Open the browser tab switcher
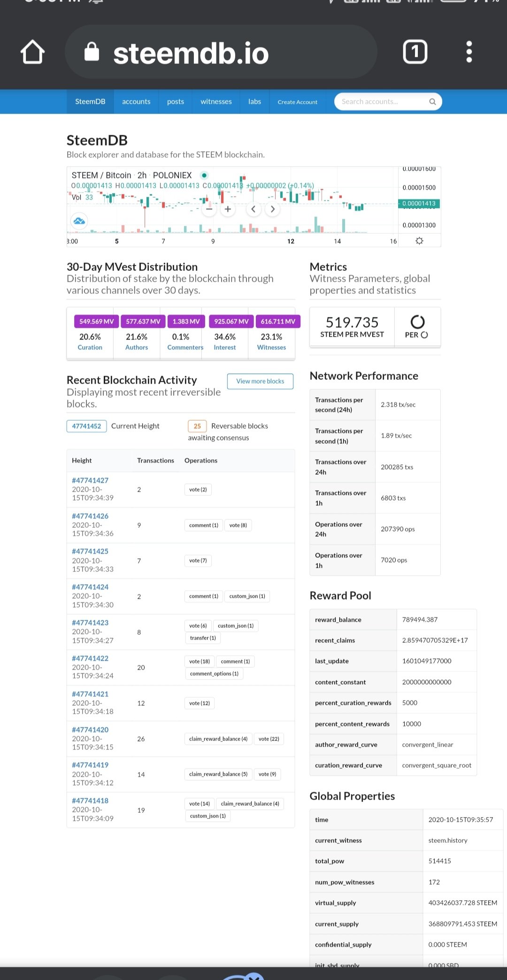This screenshot has height=980, width=507. (x=415, y=52)
